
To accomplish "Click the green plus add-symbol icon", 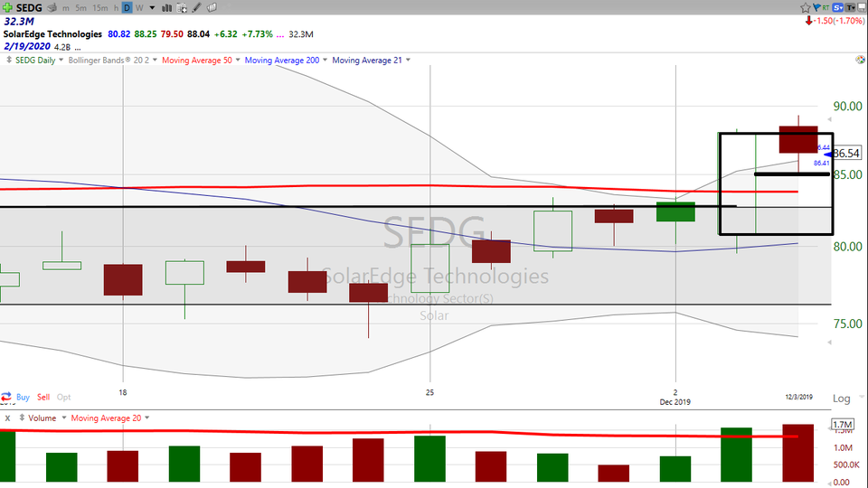I will (x=7, y=7).
